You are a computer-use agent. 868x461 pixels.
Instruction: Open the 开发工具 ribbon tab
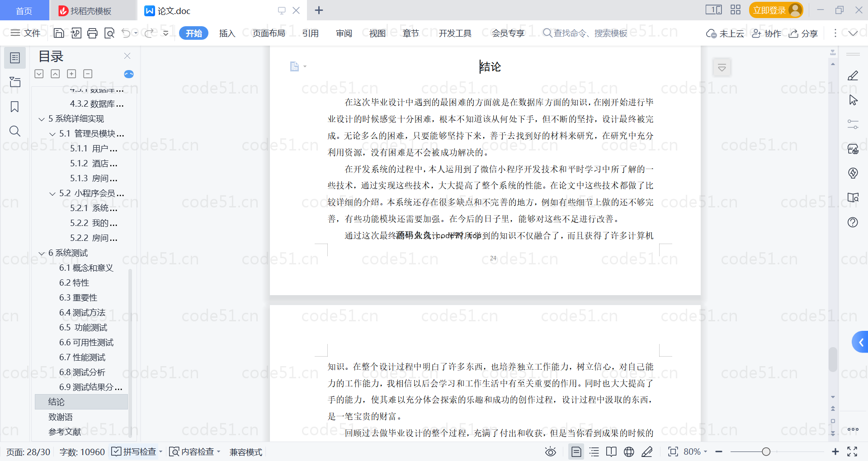click(x=455, y=33)
